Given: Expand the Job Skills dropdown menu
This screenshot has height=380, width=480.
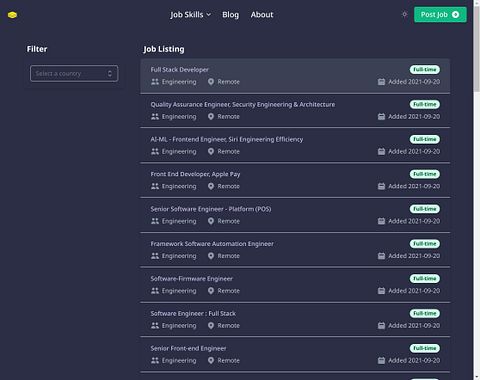Looking at the screenshot, I should coord(190,15).
